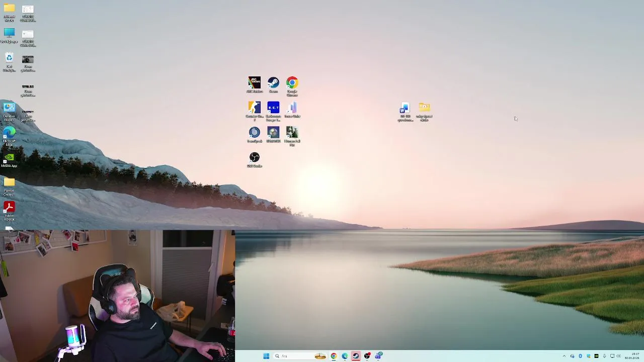Screen dimensions: 644x362
Task: Select the REMATCH game shortcut
Action: [x=273, y=134]
